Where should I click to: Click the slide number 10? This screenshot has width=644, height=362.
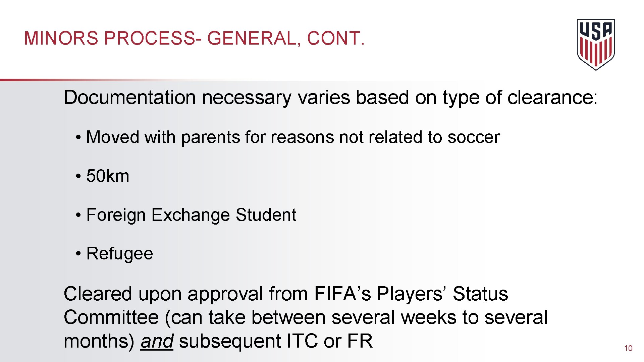pyautogui.click(x=628, y=348)
